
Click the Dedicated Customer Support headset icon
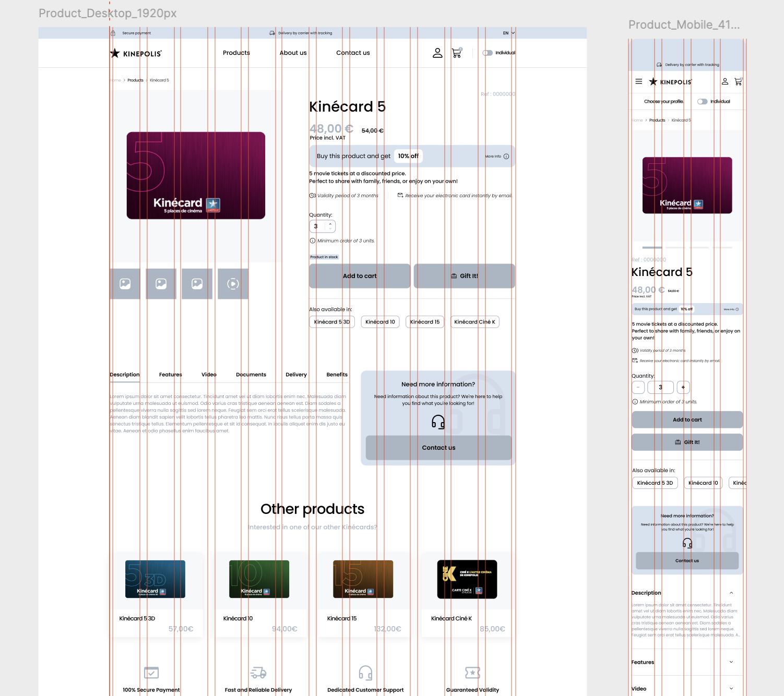pyautogui.click(x=365, y=673)
